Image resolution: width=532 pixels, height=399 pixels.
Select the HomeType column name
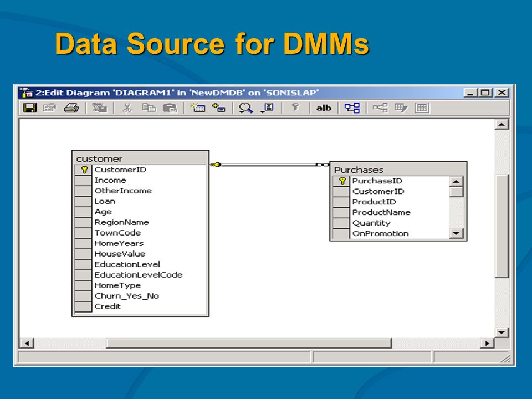pos(117,285)
